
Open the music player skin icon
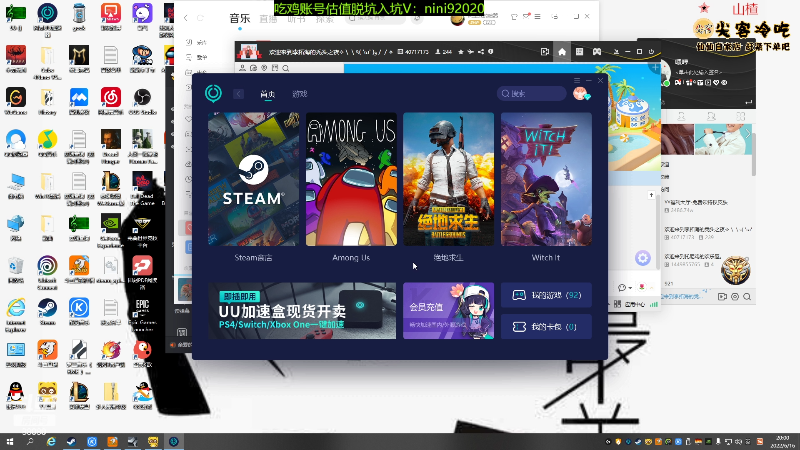pos(514,17)
